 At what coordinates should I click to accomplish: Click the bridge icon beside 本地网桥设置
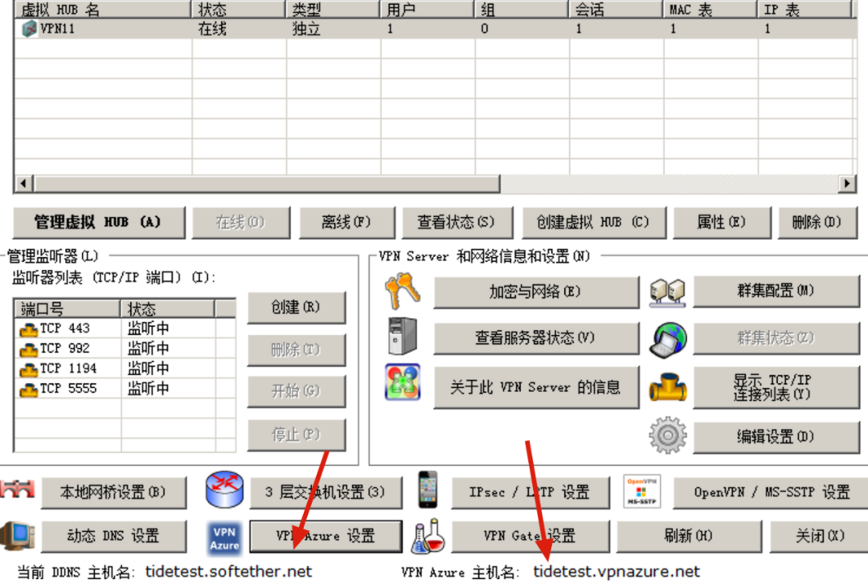(x=18, y=489)
